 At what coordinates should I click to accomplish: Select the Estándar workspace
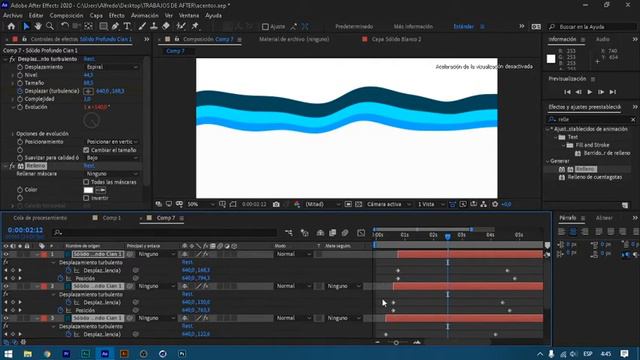click(x=464, y=27)
